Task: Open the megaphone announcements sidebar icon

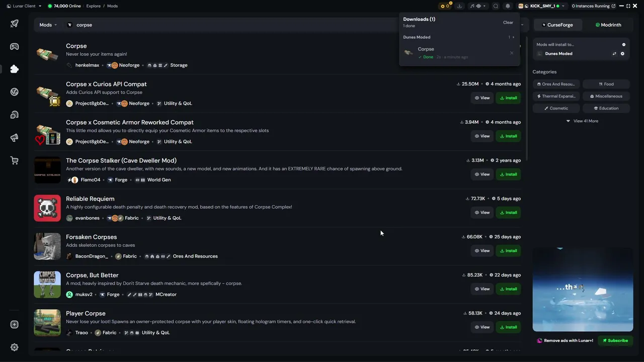Action: tap(14, 138)
